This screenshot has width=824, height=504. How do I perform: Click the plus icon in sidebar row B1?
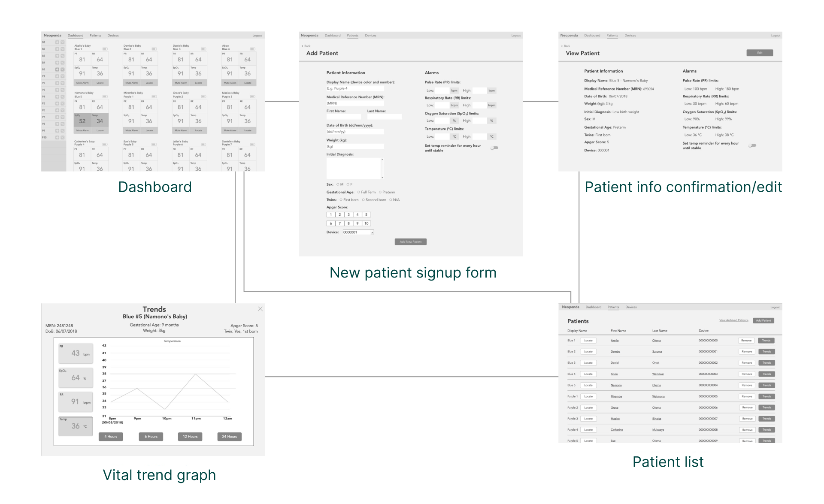pos(57,42)
